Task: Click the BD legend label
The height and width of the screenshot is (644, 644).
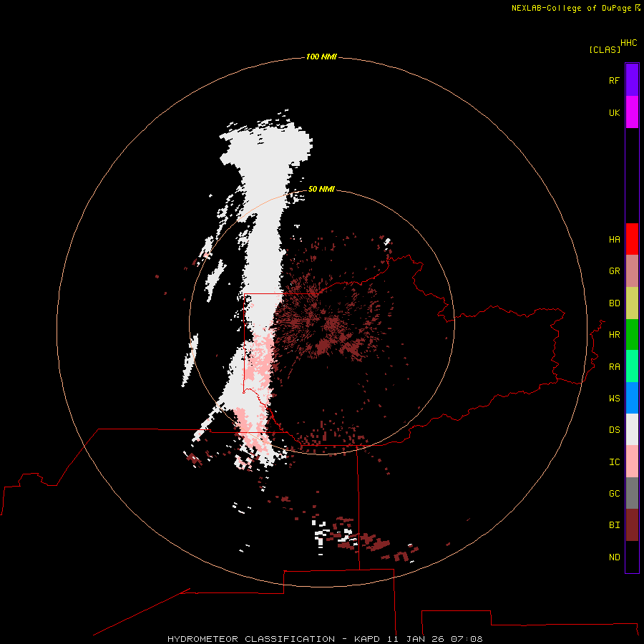Action: pos(614,303)
